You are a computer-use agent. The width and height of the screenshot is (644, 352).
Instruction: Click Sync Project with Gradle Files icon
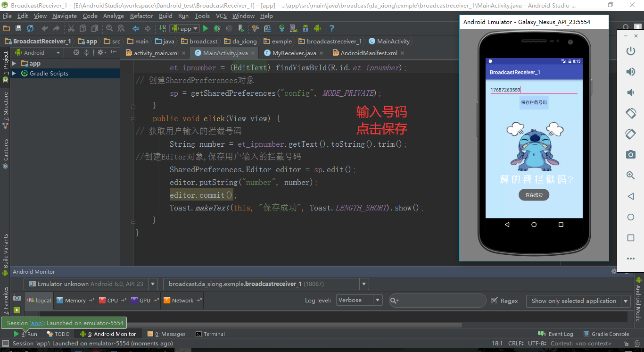pos(282,28)
